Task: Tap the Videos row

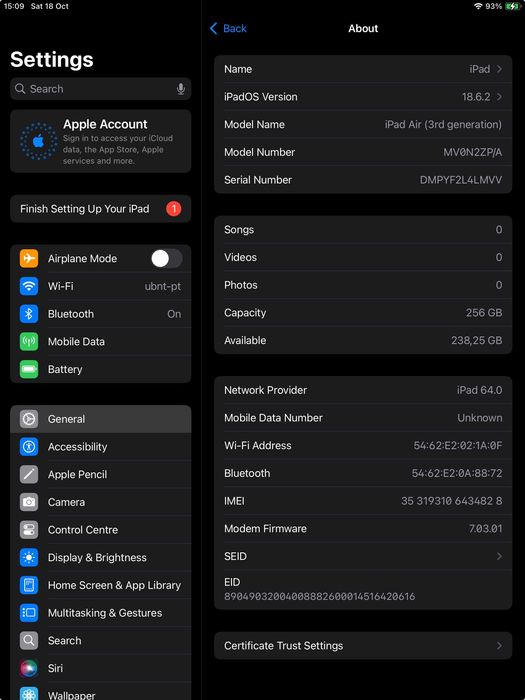Action: (x=363, y=258)
